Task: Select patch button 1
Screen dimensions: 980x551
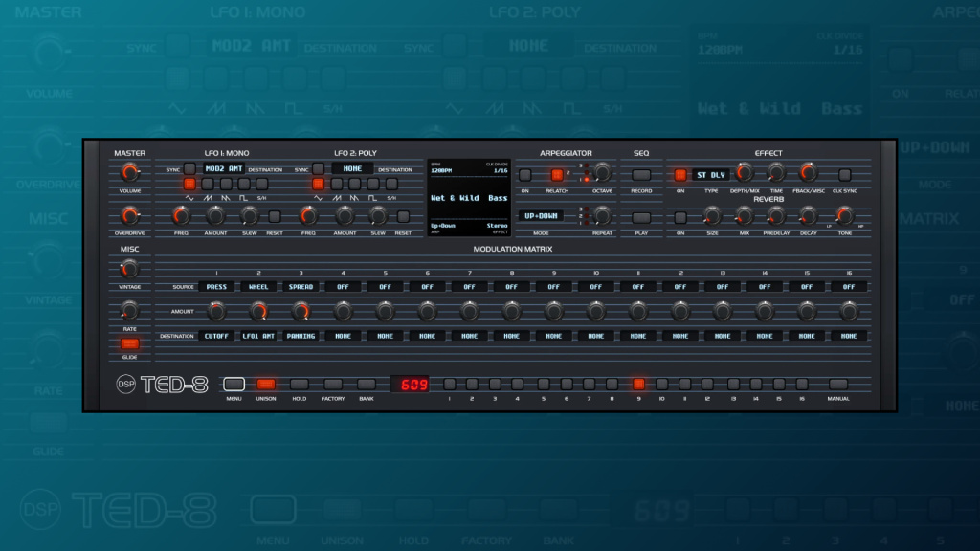Action: [450, 384]
